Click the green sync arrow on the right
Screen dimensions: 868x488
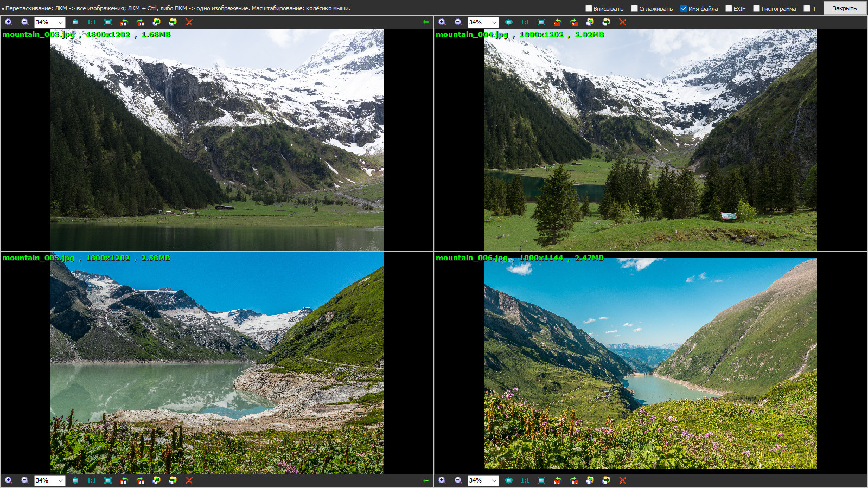point(426,22)
